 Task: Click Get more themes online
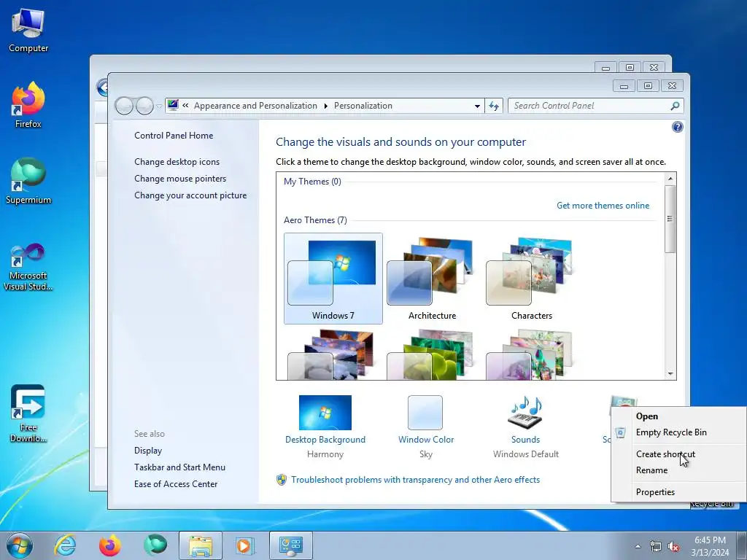point(603,205)
